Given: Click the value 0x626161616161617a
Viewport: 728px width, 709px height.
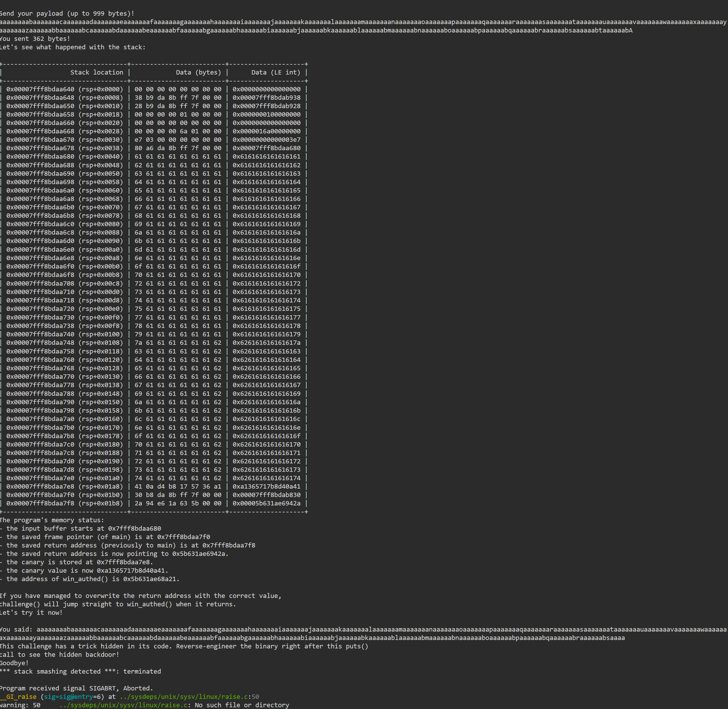Looking at the screenshot, I should 266,343.
